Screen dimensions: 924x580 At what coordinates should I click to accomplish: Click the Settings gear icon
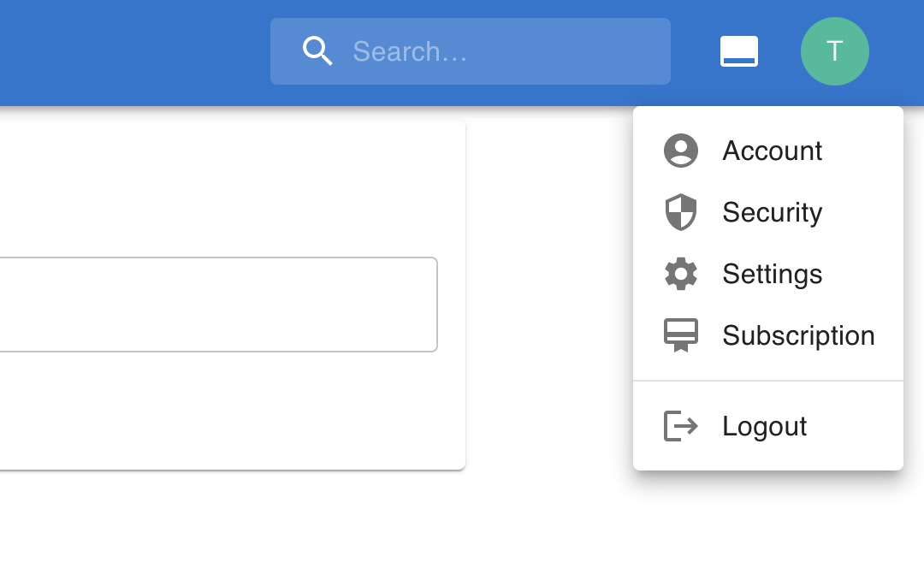(x=680, y=274)
